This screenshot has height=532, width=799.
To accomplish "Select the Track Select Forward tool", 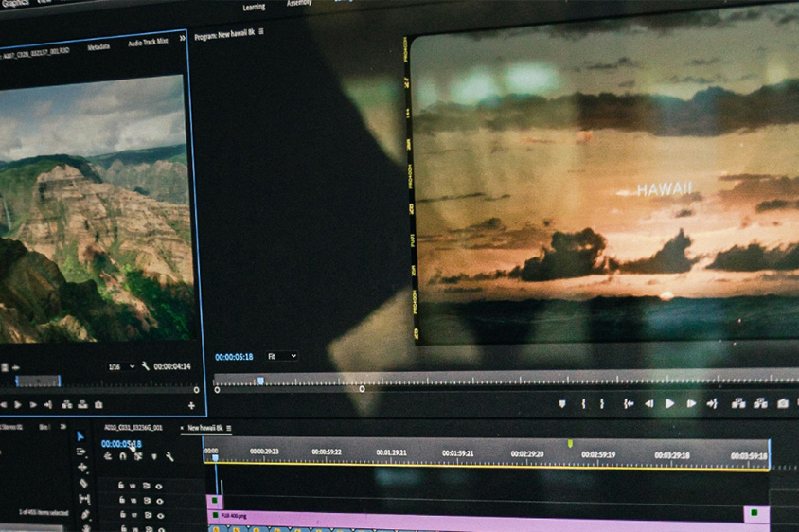I will click(x=82, y=452).
